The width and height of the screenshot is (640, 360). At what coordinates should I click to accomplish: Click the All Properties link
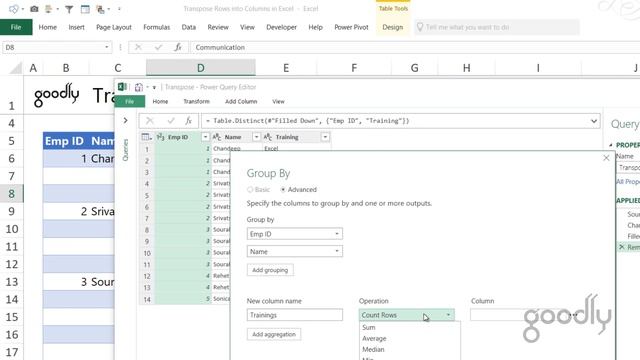[x=628, y=182]
